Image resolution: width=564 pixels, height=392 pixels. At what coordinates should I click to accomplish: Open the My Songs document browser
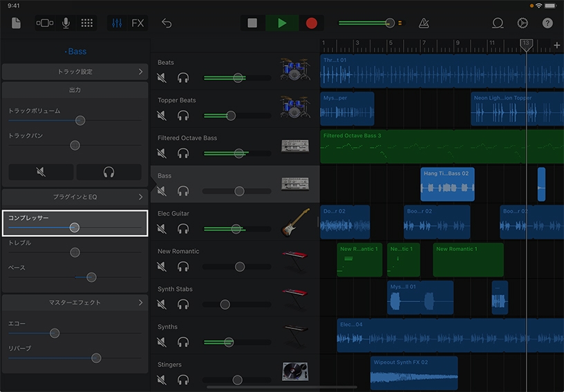coord(17,23)
